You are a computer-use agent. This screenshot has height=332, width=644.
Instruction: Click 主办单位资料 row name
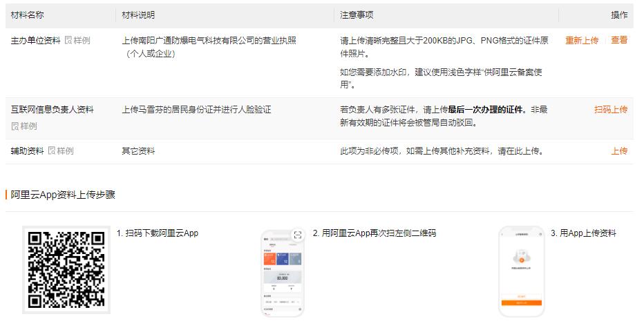(35, 40)
